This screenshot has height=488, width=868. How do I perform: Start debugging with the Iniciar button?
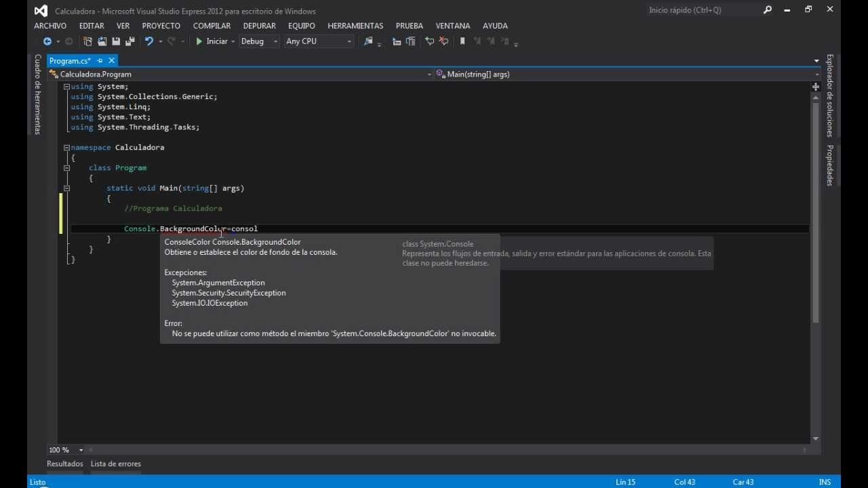coord(212,41)
